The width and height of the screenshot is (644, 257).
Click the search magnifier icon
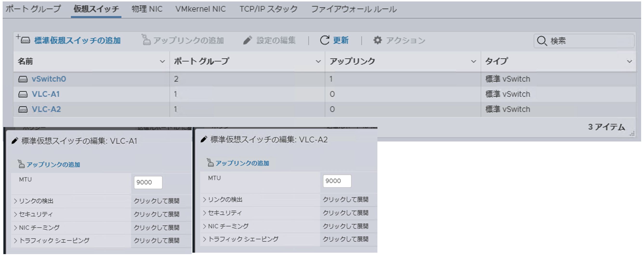point(542,41)
